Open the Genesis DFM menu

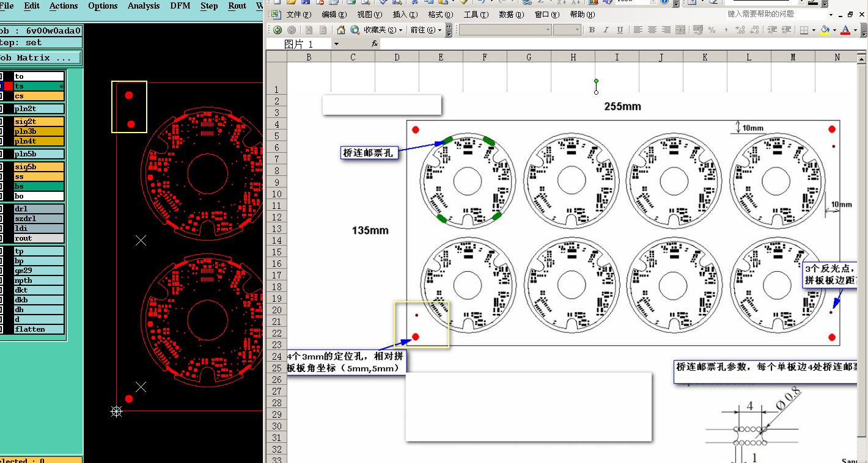[180, 6]
